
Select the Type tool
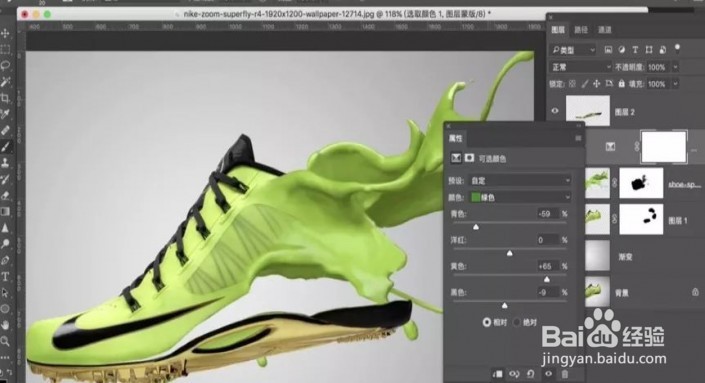5,276
